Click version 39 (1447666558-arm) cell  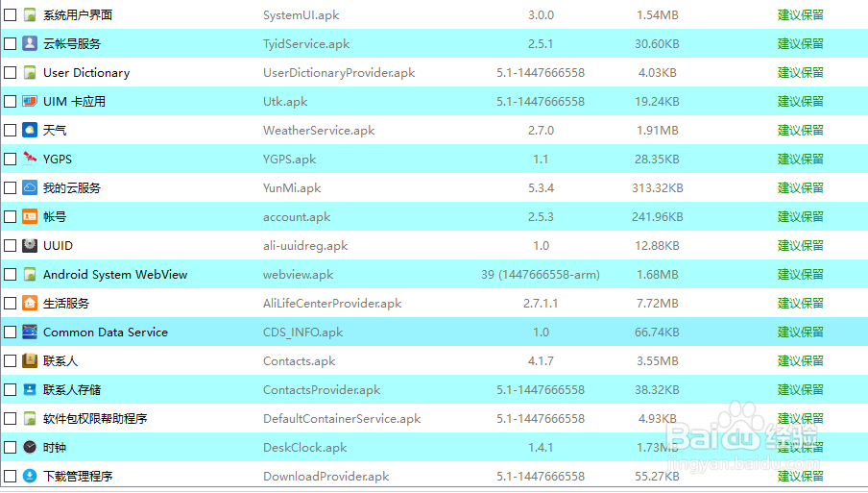(x=541, y=275)
